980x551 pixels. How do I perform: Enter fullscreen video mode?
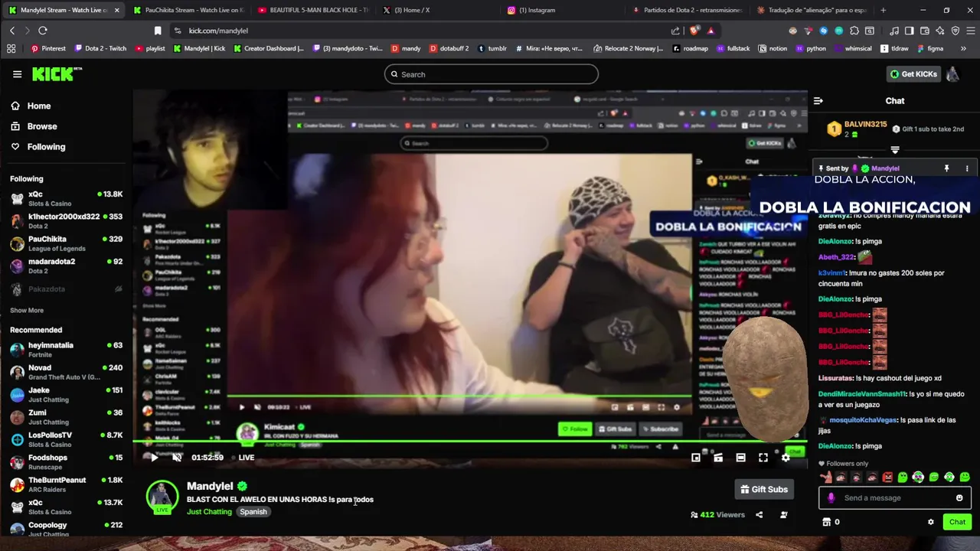coord(763,458)
